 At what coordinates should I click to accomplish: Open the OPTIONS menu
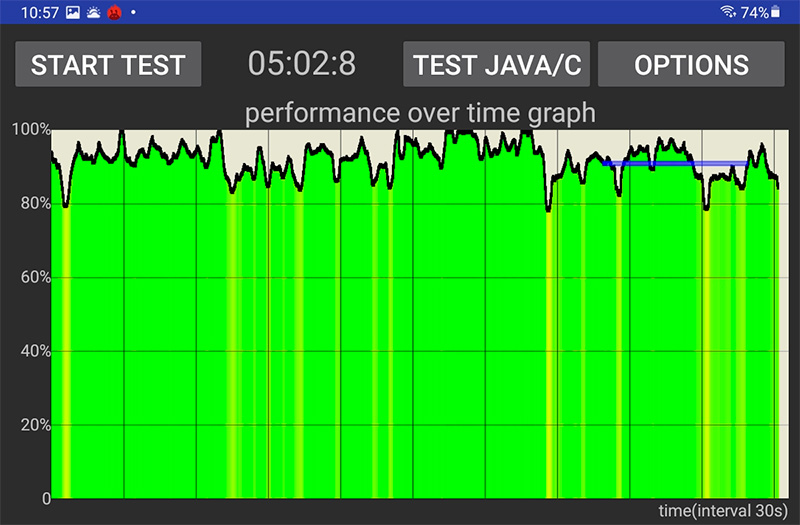coord(691,65)
